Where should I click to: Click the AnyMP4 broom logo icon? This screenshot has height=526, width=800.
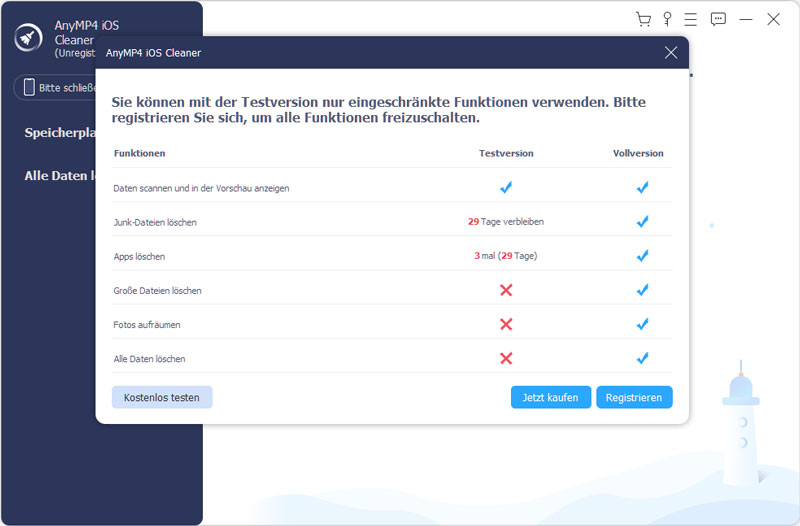(x=28, y=38)
